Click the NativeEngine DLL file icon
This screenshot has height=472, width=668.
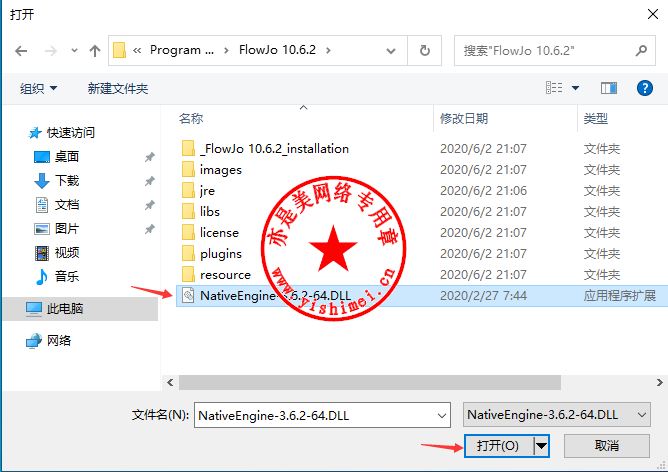click(x=188, y=295)
